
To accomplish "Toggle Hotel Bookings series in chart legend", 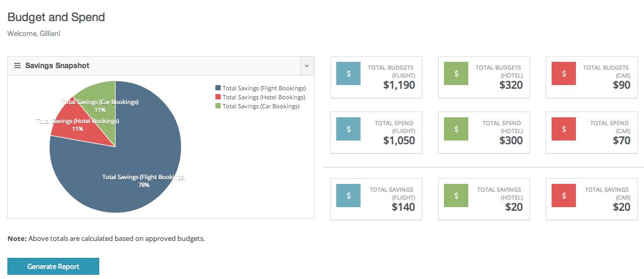I will (x=260, y=97).
